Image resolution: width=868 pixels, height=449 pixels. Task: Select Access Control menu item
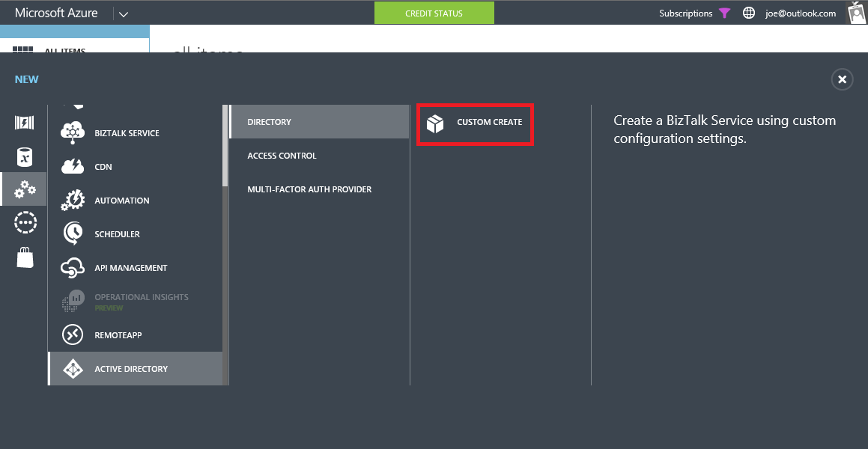coord(282,156)
